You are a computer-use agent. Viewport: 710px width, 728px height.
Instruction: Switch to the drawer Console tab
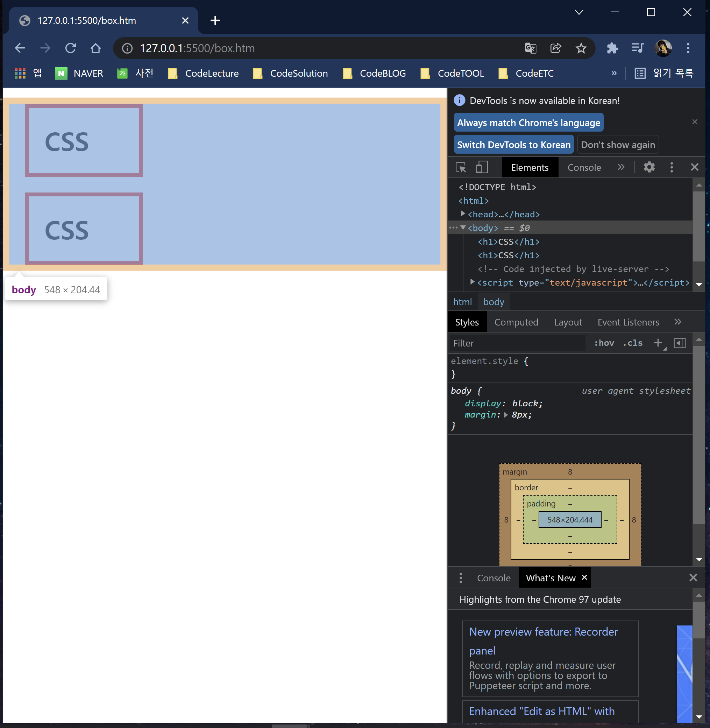click(x=494, y=578)
